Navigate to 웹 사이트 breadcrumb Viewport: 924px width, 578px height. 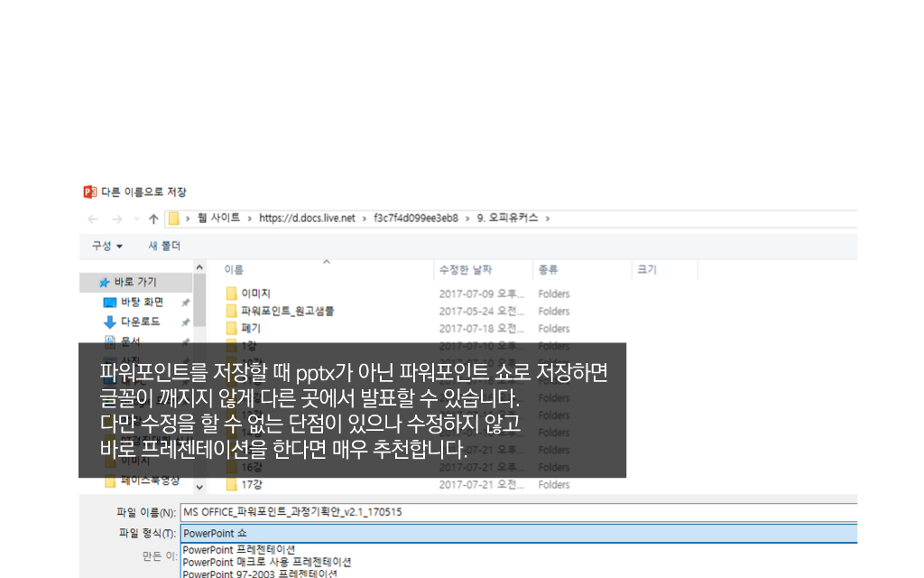(x=218, y=219)
